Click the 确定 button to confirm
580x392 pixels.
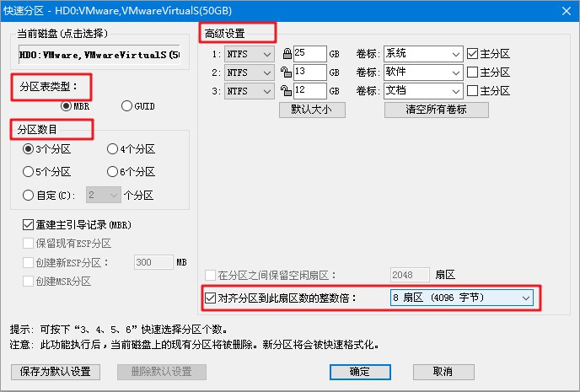pos(359,371)
